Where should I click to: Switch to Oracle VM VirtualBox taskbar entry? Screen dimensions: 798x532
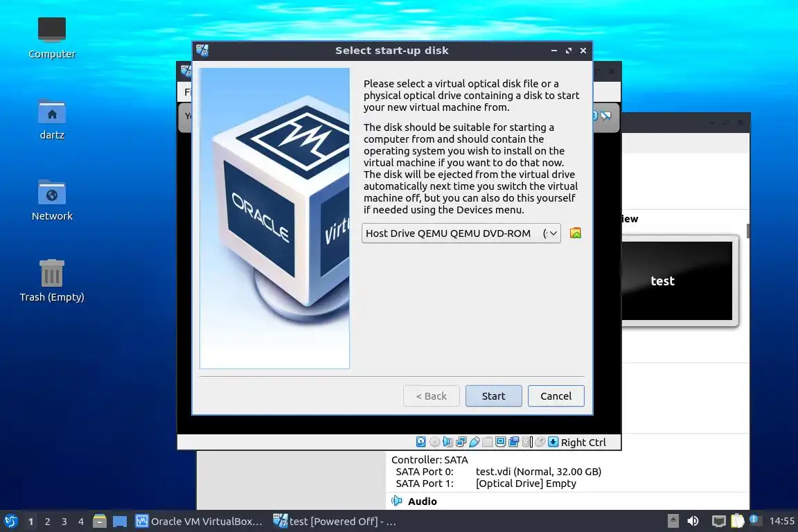(x=199, y=522)
